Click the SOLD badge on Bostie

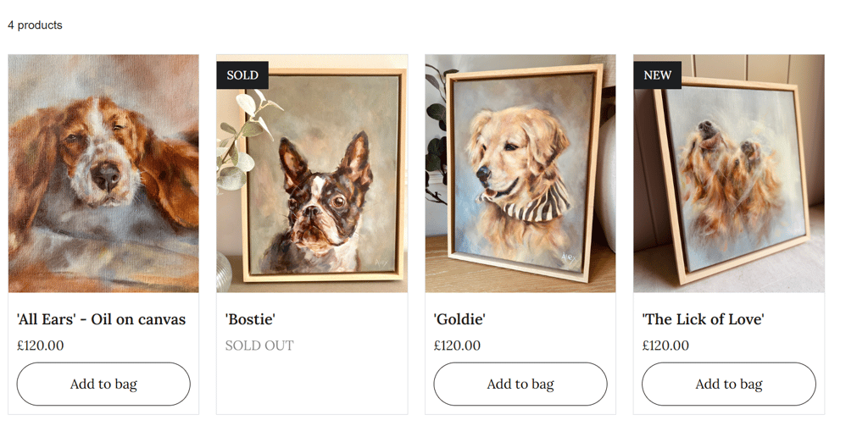(242, 75)
